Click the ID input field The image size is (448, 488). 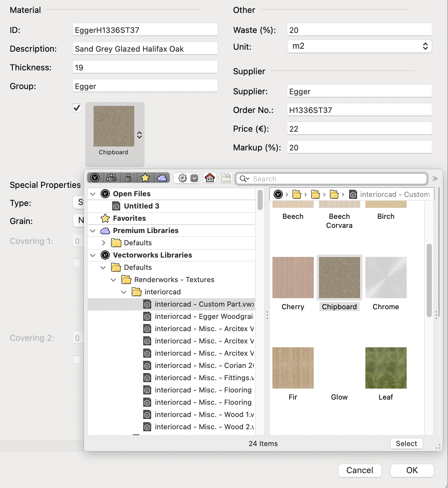145,30
